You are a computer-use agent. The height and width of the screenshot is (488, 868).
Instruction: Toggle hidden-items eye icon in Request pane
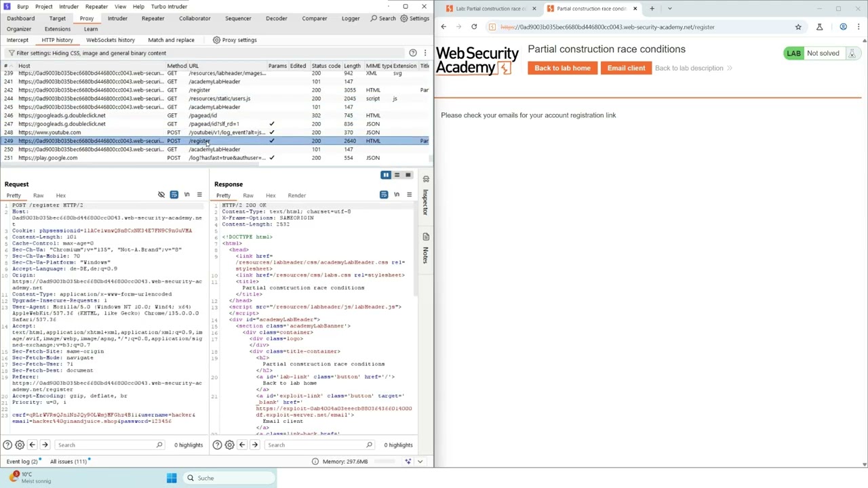coord(161,195)
